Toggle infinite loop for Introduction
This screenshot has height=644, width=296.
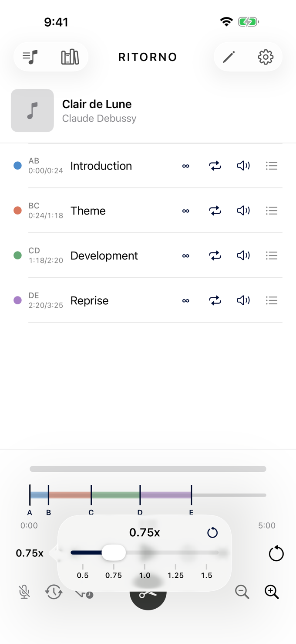click(186, 166)
